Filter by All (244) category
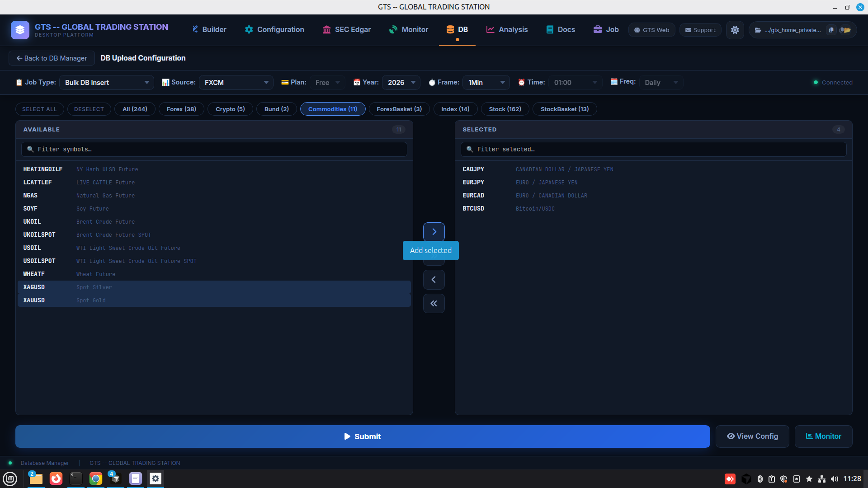The image size is (868, 488). [x=135, y=109]
